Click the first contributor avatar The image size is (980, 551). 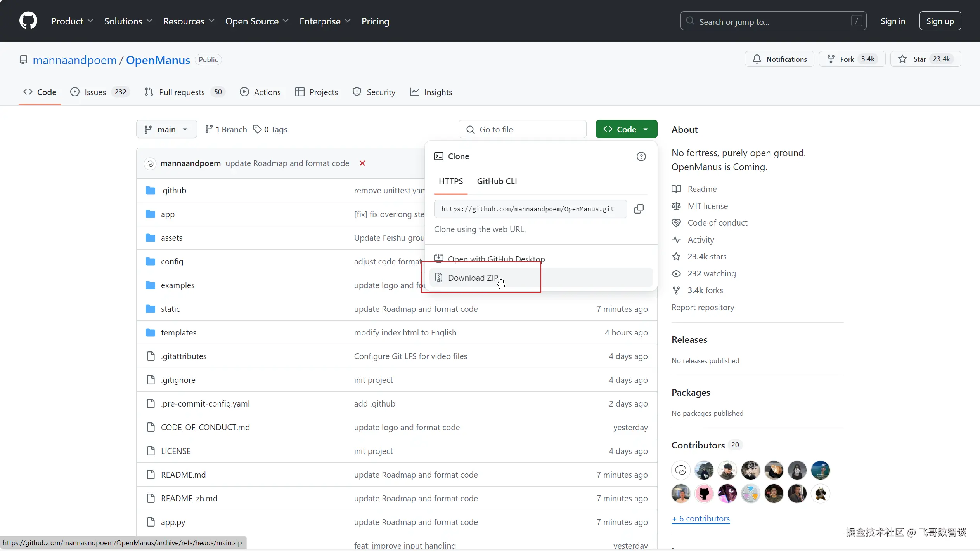click(680, 470)
